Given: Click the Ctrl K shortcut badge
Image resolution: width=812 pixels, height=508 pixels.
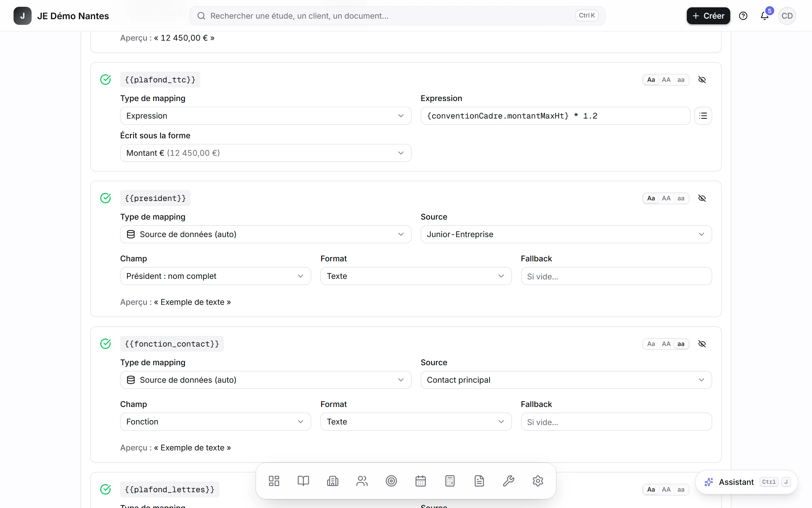Looking at the screenshot, I should [586, 16].
